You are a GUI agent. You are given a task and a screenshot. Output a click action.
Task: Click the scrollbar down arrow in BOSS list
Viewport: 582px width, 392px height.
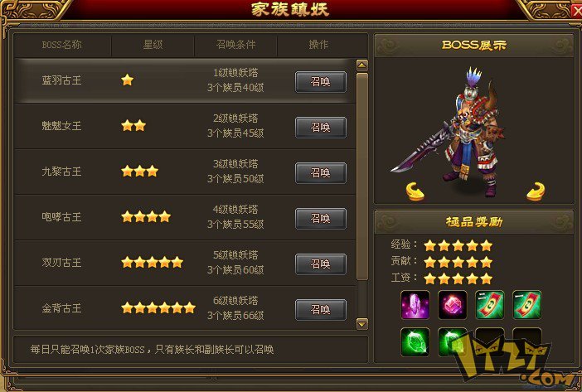(x=362, y=323)
